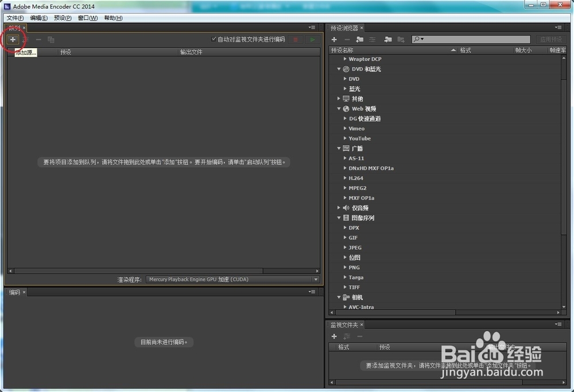This screenshot has height=392, width=574.
Task: Open the Queue panel options menu icon
Action: click(x=312, y=28)
